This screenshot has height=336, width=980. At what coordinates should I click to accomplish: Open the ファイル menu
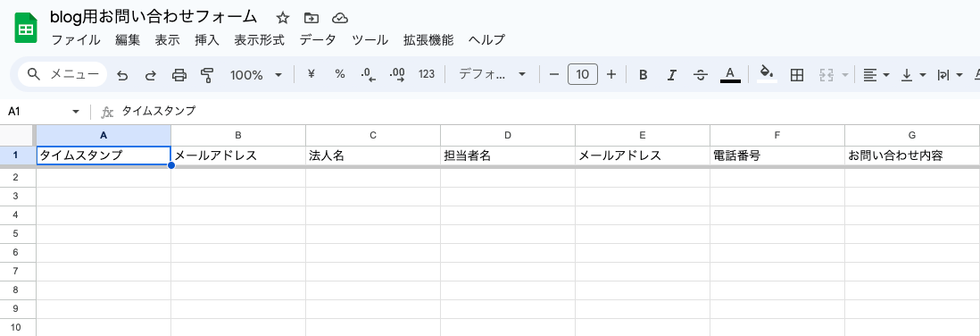76,40
